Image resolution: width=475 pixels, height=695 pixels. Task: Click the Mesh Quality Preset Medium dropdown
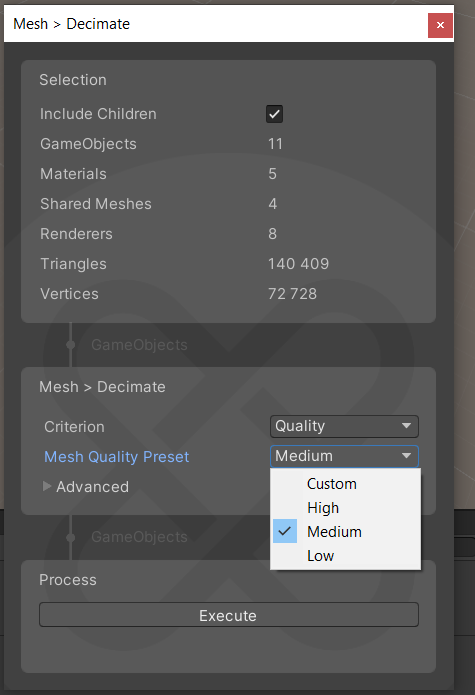[344, 456]
